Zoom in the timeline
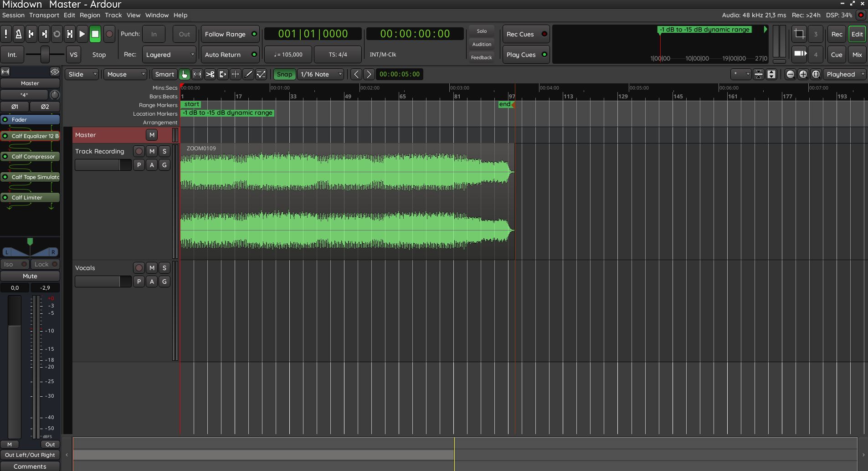This screenshot has height=471, width=868. pyautogui.click(x=803, y=74)
